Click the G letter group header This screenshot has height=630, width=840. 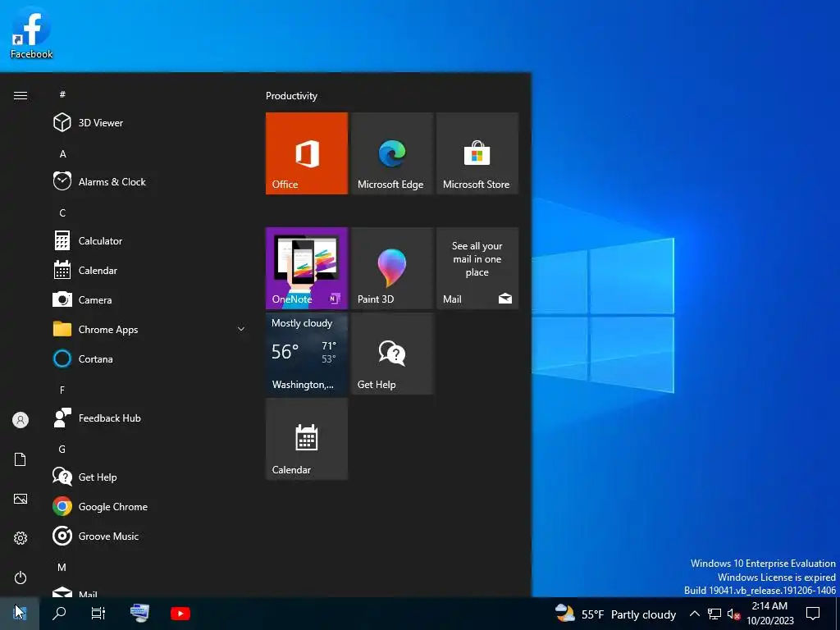(62, 449)
